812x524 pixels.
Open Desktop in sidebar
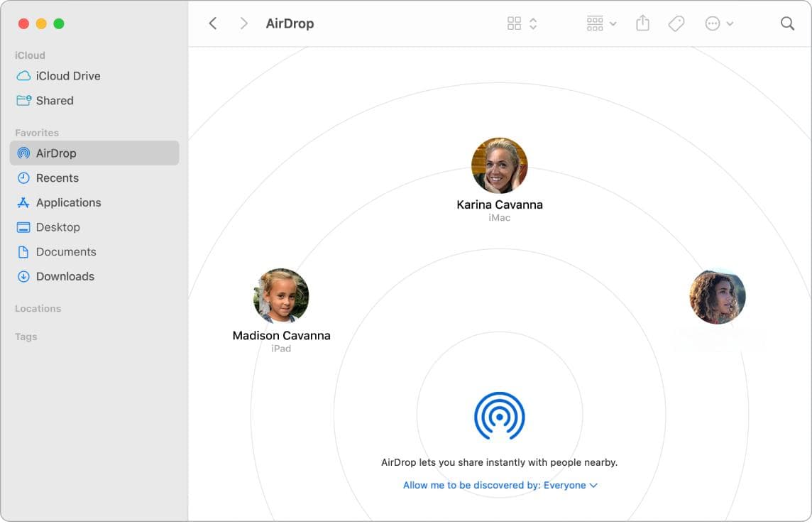point(94,227)
